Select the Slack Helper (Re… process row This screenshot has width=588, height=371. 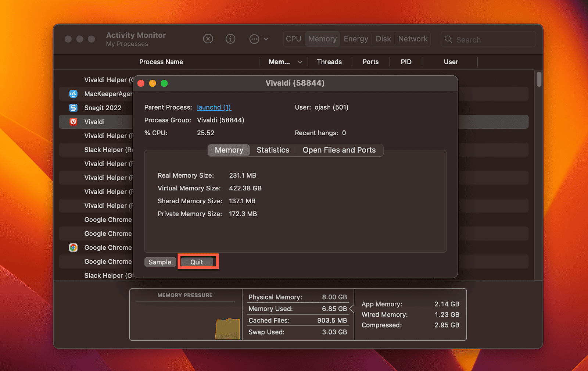[x=96, y=150]
